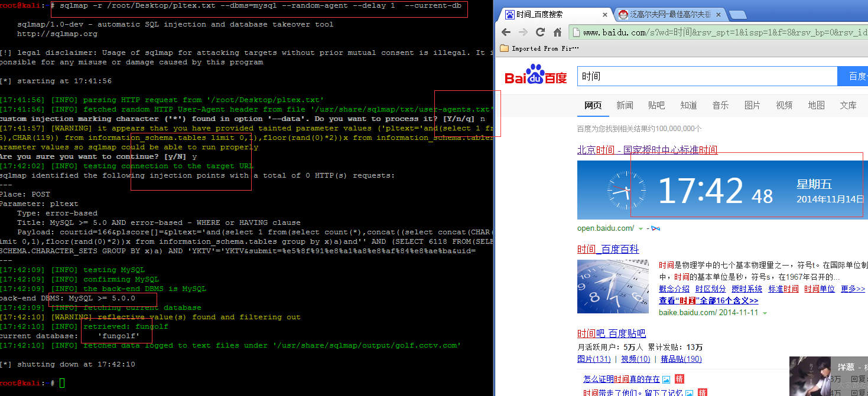Viewport: 868px width, 396px height.
Task: Click the browser forward arrow
Action: (x=523, y=32)
